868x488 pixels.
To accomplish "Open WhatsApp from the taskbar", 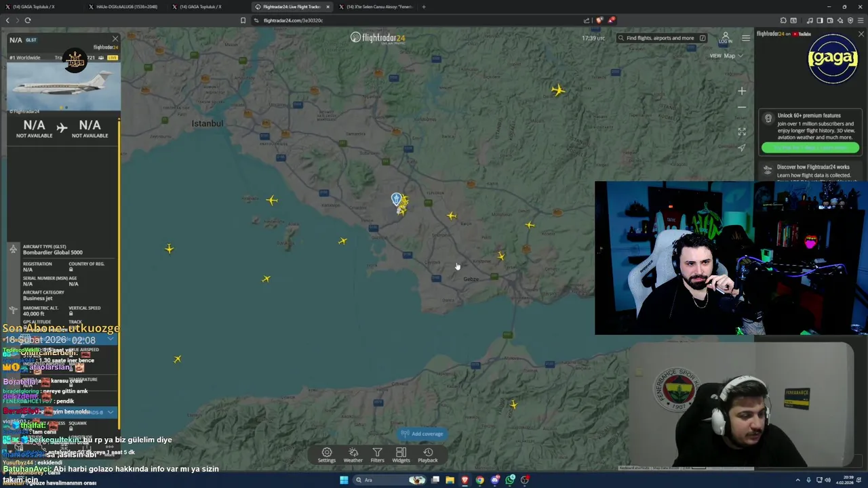I will (x=510, y=480).
